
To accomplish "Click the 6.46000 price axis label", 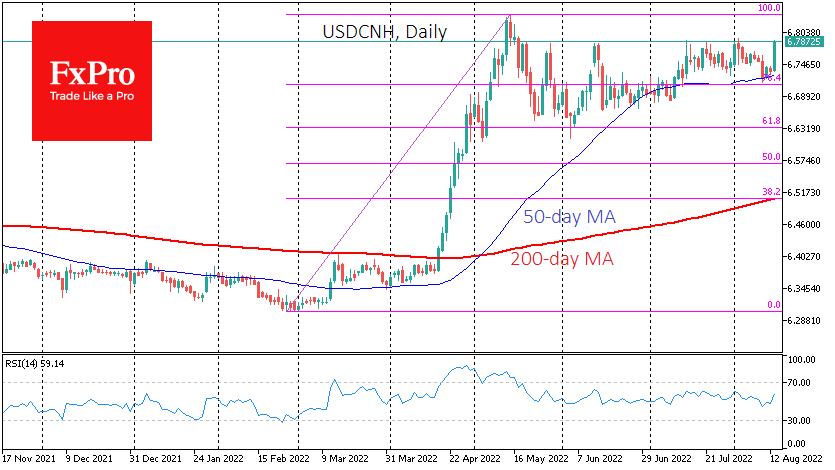I will tap(804, 226).
